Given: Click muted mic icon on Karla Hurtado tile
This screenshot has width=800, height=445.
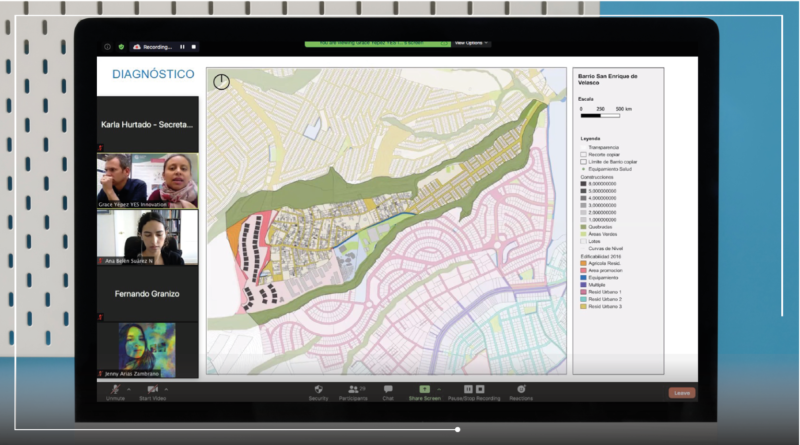Looking at the screenshot, I should click(x=101, y=148).
